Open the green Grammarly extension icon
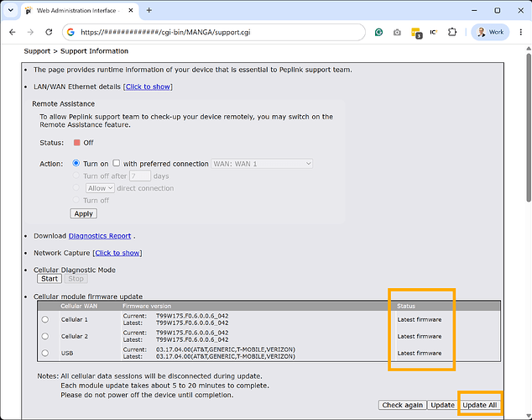 [x=378, y=32]
